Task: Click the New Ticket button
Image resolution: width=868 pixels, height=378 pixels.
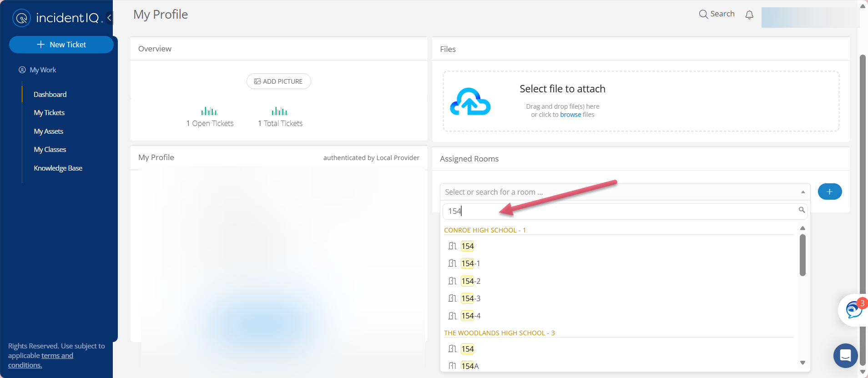Action: (61, 45)
